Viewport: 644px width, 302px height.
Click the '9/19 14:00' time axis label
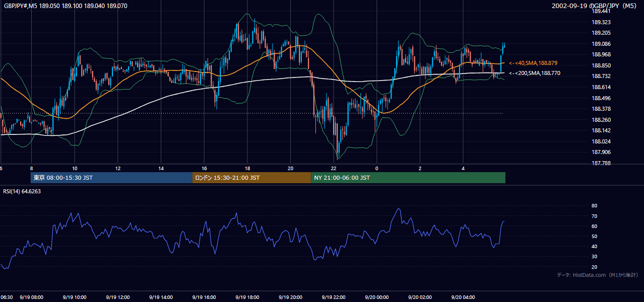point(161,297)
